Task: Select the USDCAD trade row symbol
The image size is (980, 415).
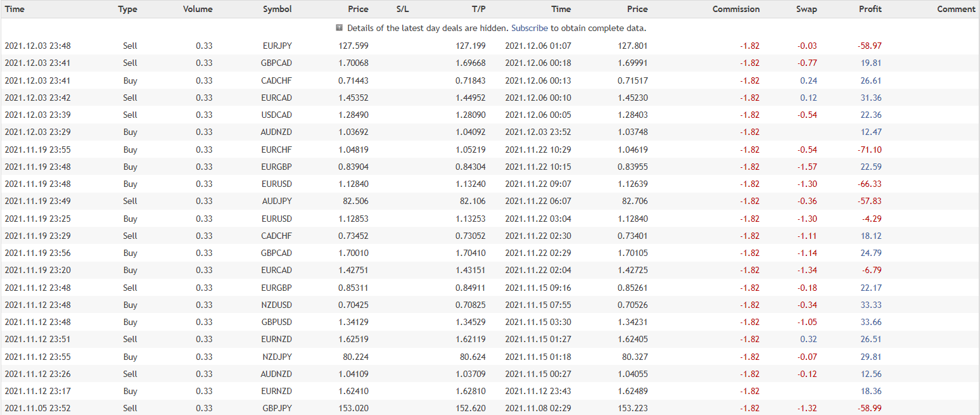Action: [x=277, y=115]
